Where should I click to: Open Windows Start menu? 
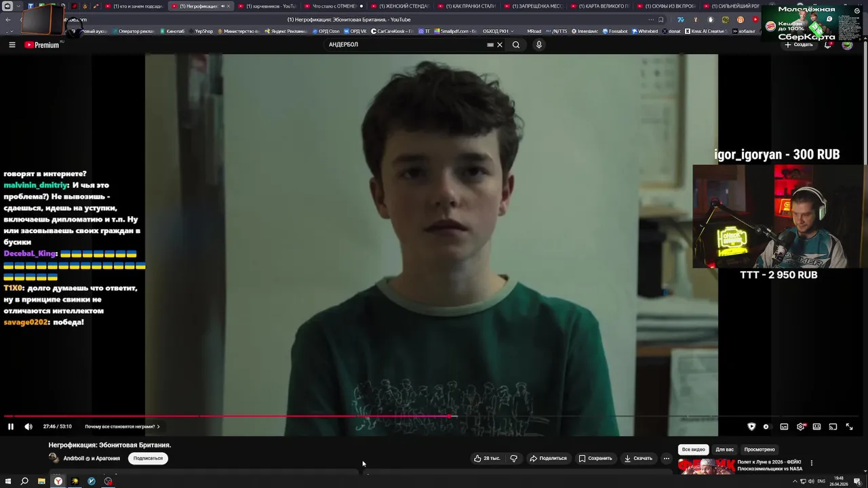pyautogui.click(x=7, y=481)
